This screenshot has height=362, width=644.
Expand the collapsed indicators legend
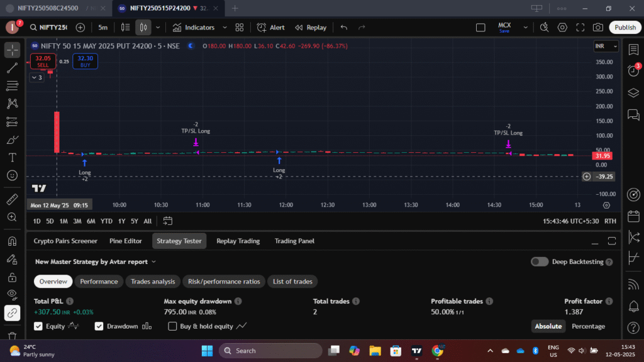[x=36, y=77]
